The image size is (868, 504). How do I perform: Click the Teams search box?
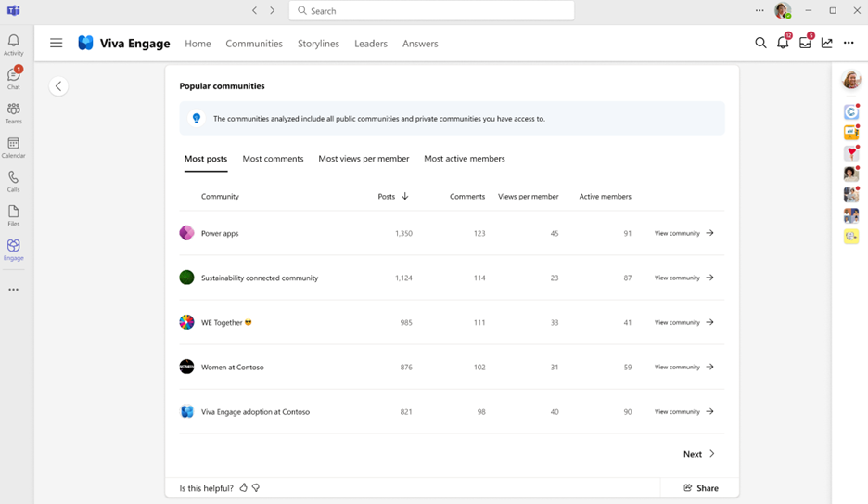pyautogui.click(x=432, y=11)
